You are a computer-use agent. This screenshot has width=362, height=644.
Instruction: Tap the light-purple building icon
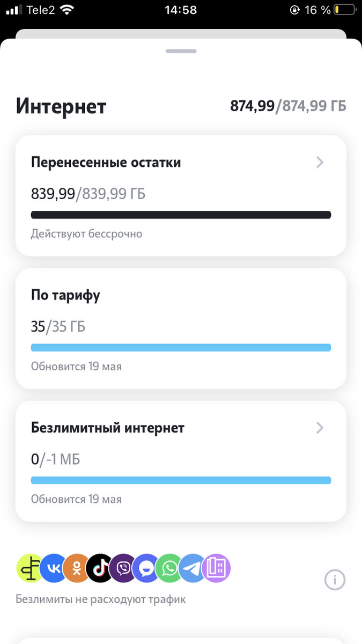coord(216,568)
